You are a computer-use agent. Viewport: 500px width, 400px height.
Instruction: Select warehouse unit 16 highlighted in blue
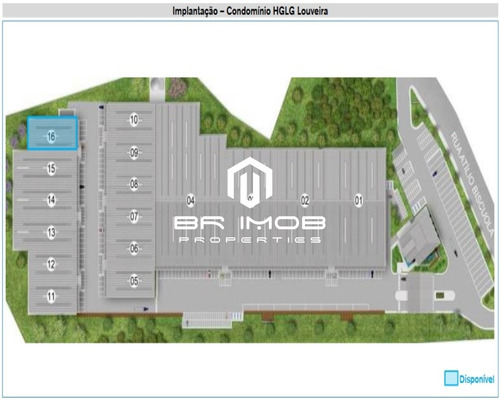[53, 133]
